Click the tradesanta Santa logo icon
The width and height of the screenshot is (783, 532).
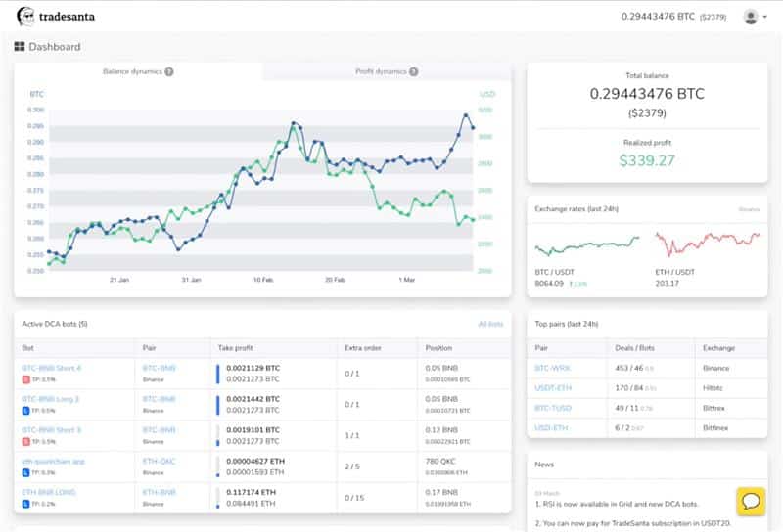(25, 17)
